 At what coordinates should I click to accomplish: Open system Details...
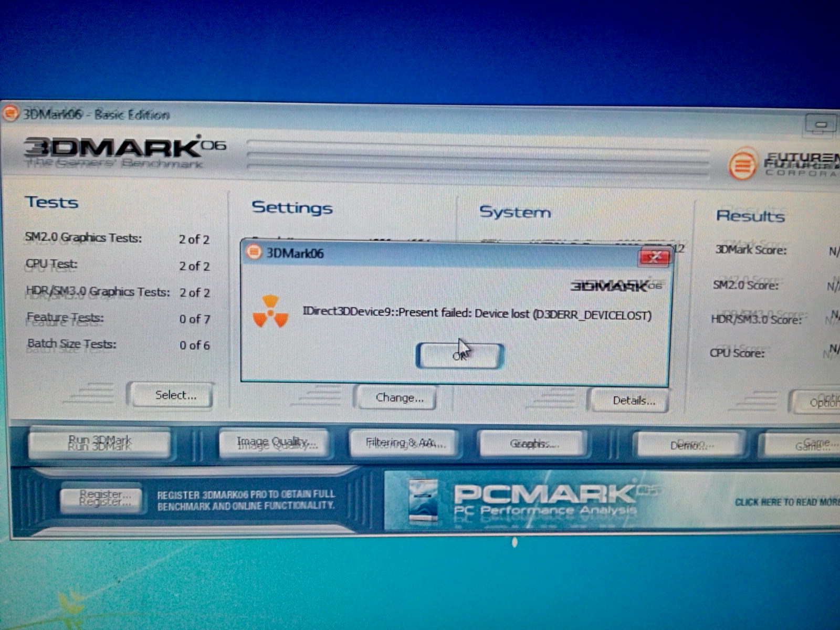tap(630, 401)
